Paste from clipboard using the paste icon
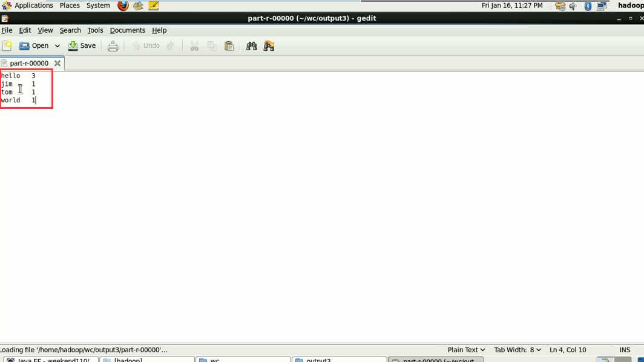644x362 pixels. coord(229,46)
